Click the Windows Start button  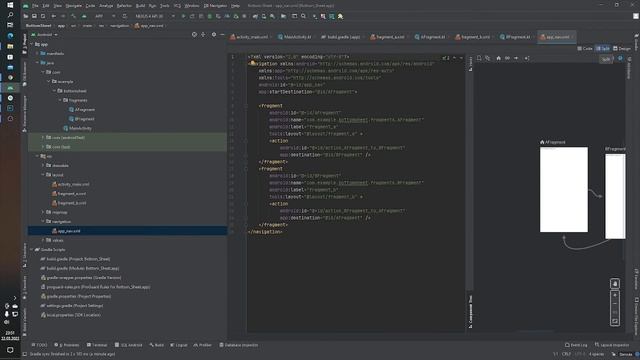(10, 5)
